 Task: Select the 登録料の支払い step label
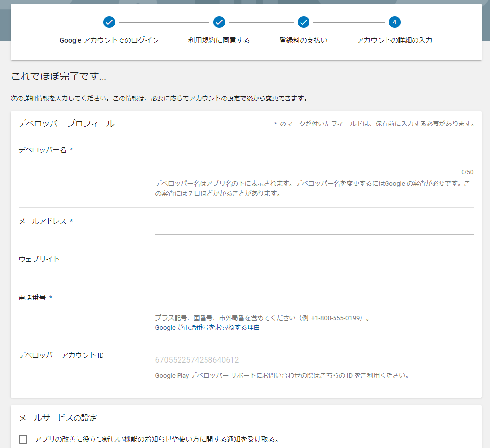pos(303,40)
